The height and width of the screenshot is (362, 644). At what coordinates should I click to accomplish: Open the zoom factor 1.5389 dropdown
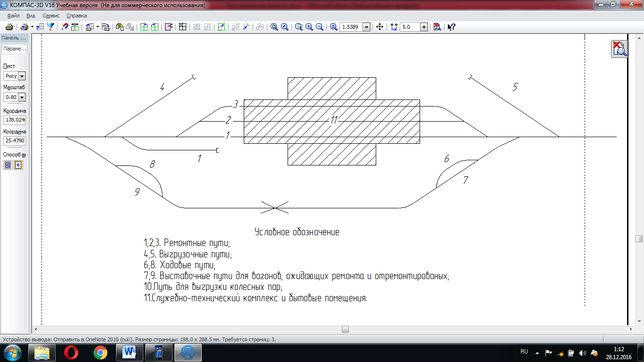coord(366,27)
